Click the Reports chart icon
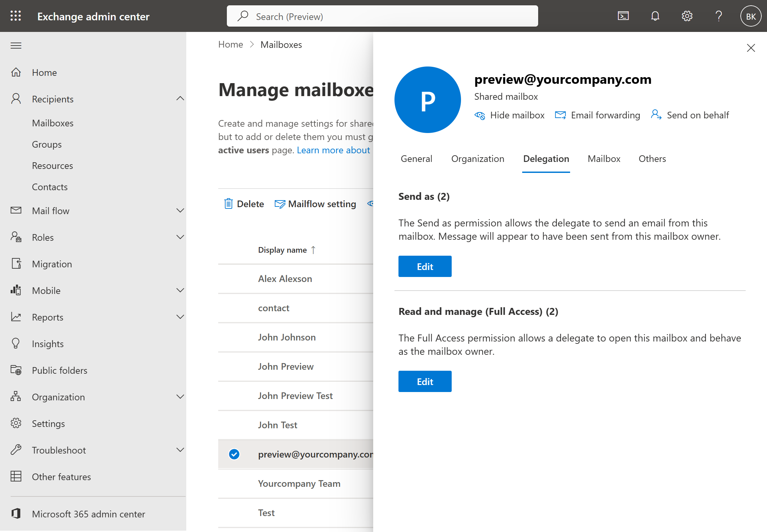Viewport: 767px width, 532px height. [16, 317]
